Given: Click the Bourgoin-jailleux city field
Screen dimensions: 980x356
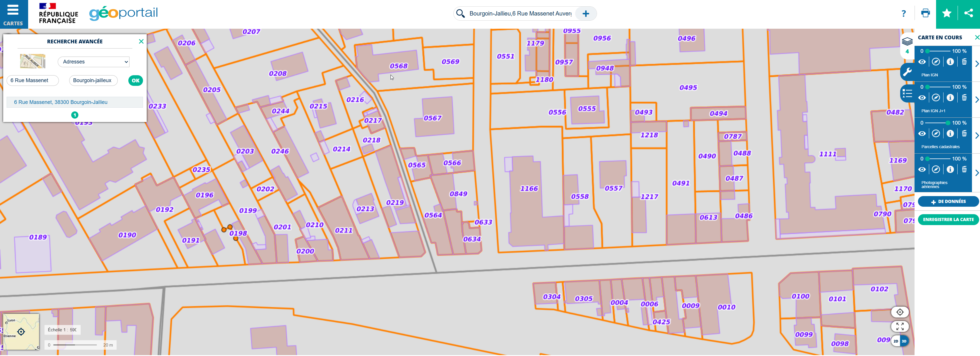Looking at the screenshot, I should (93, 81).
